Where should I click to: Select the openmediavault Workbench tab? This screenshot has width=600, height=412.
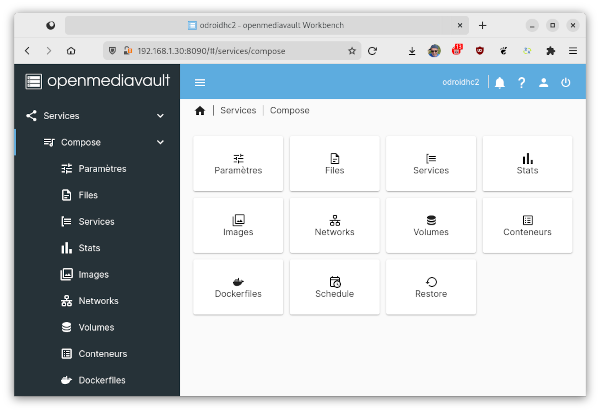coord(267,25)
